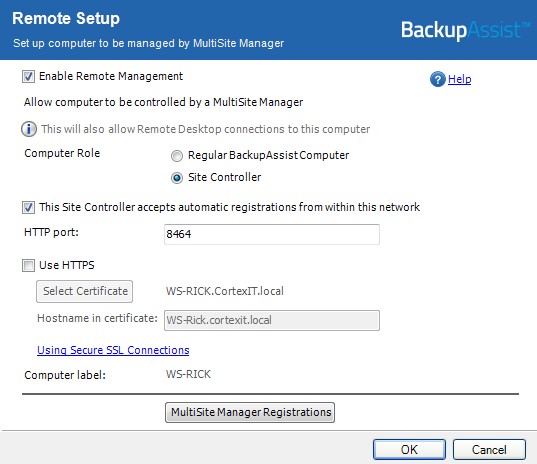The width and height of the screenshot is (537, 464).
Task: Open Using Secure SSL Connections link
Action: coord(113,350)
